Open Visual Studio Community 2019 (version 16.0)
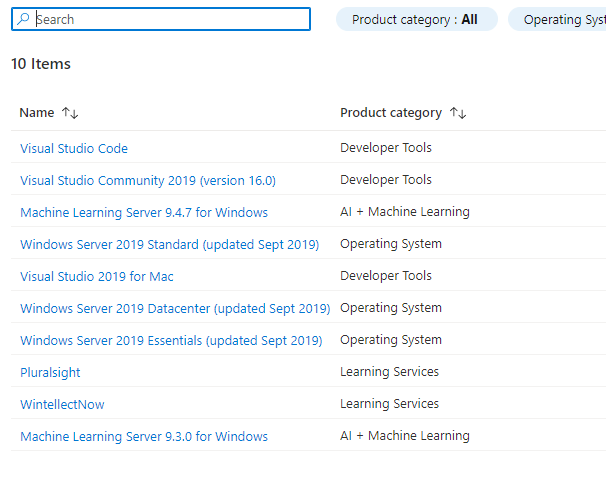Image resolution: width=606 pixels, height=485 pixels. coord(148,180)
